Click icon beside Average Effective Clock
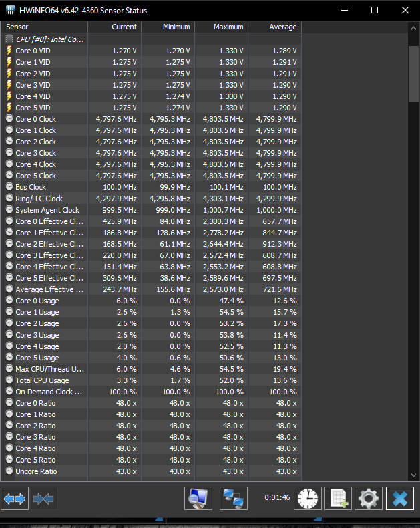Viewport: 420px width, 528px height. [9, 289]
